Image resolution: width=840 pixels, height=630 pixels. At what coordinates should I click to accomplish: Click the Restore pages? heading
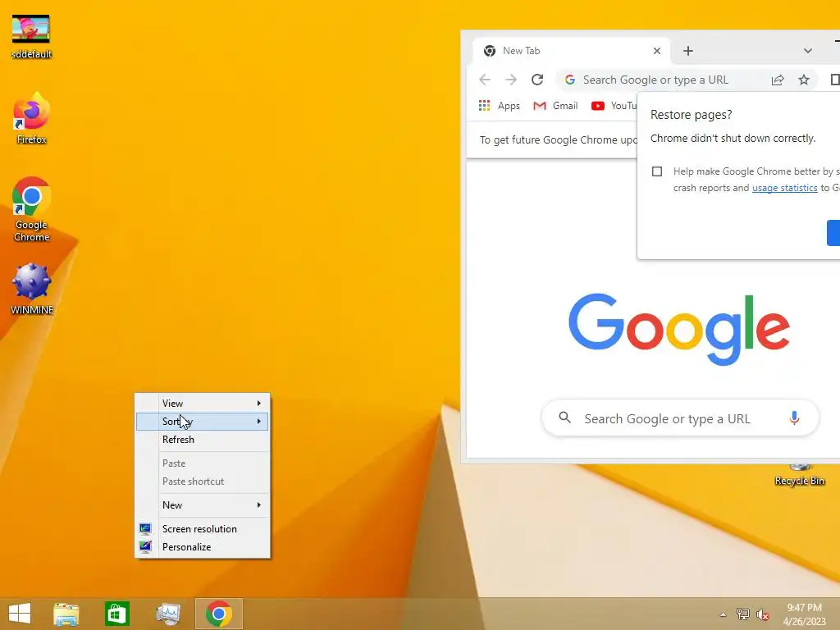click(691, 115)
